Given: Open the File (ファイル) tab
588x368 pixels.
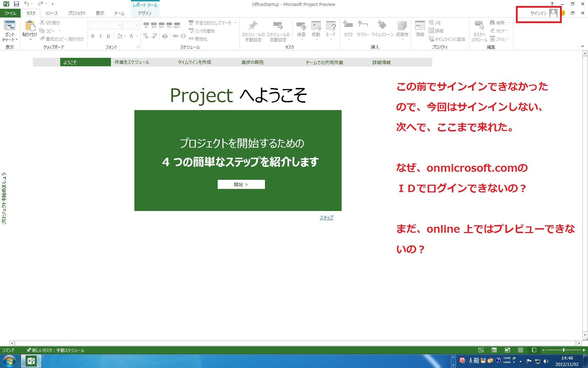Looking at the screenshot, I should [x=10, y=13].
